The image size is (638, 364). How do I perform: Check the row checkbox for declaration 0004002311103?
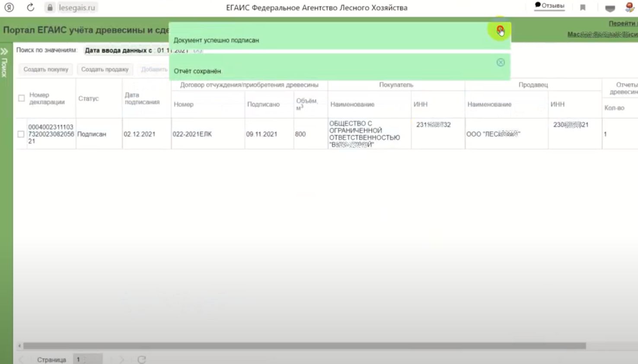point(21,134)
